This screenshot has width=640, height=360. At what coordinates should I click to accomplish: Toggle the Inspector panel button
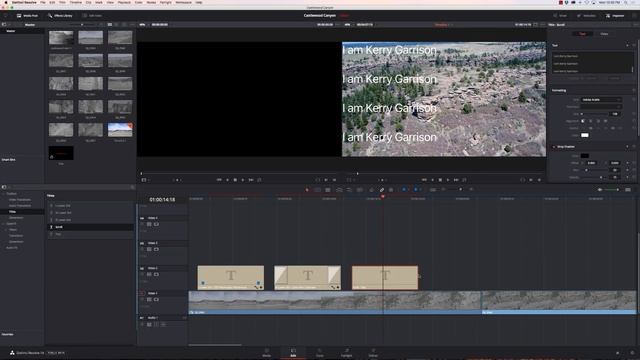tap(615, 16)
